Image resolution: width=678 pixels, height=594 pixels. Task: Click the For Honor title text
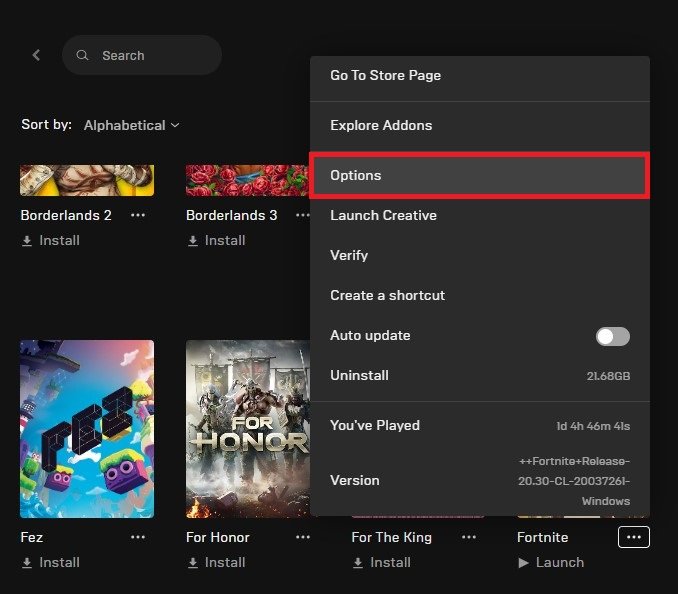[217, 537]
